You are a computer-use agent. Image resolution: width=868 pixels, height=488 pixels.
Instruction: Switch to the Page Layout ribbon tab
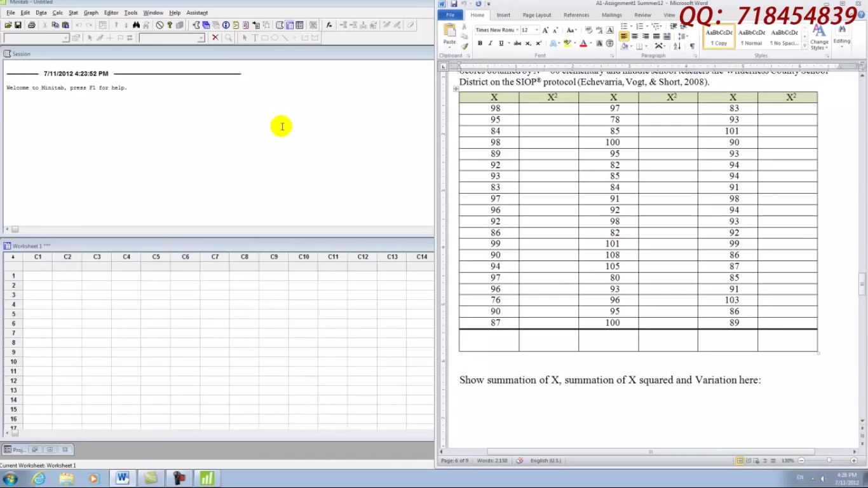pyautogui.click(x=536, y=15)
